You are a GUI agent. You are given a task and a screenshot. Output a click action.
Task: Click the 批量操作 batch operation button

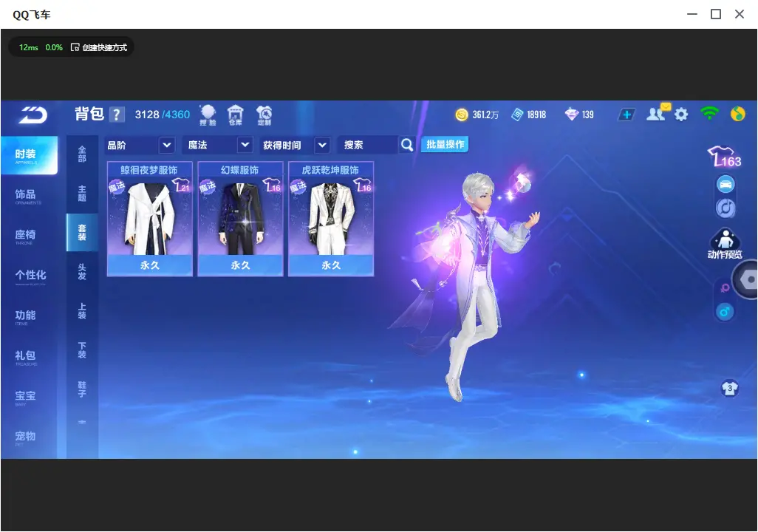pyautogui.click(x=445, y=145)
